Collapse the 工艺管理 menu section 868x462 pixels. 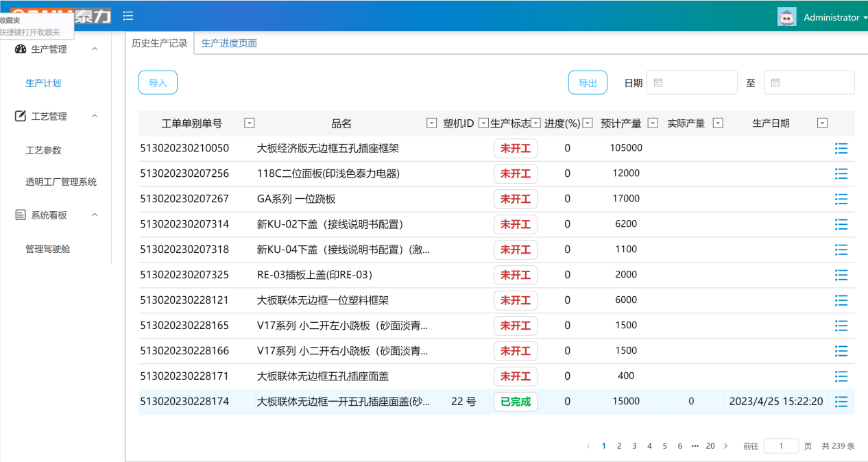click(x=95, y=116)
